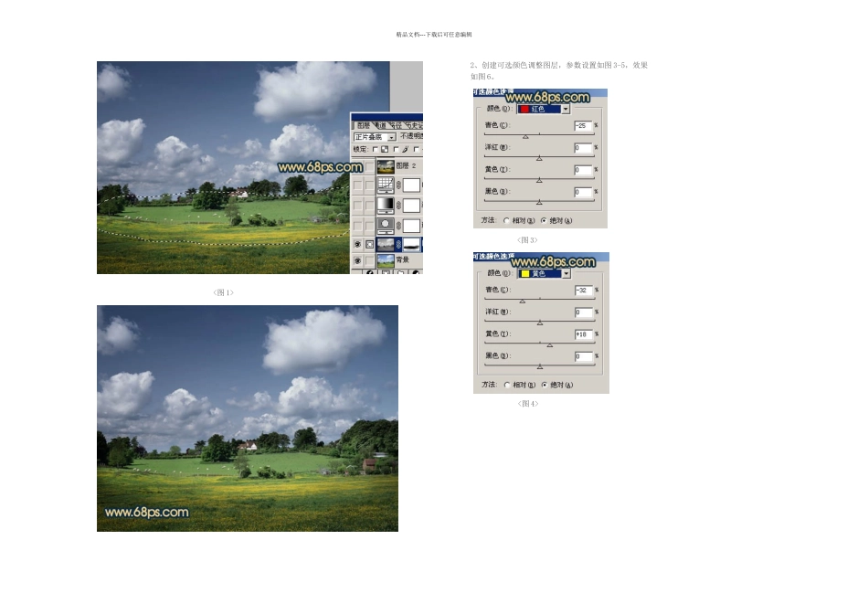Viewport: 868px width, 614px height.
Task: Select 绝对 radio in the 黄色 dialog
Action: [x=545, y=385]
